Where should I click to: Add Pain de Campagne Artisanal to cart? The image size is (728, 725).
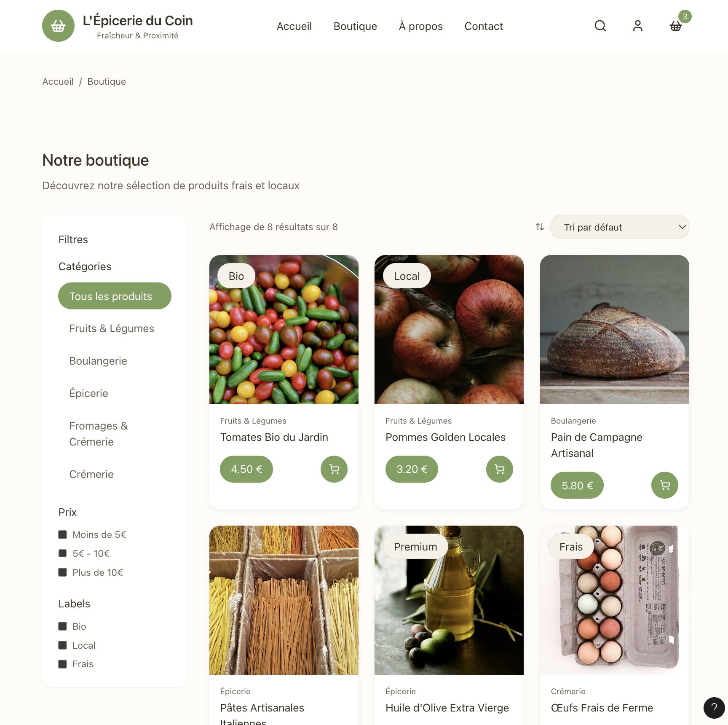(x=665, y=485)
